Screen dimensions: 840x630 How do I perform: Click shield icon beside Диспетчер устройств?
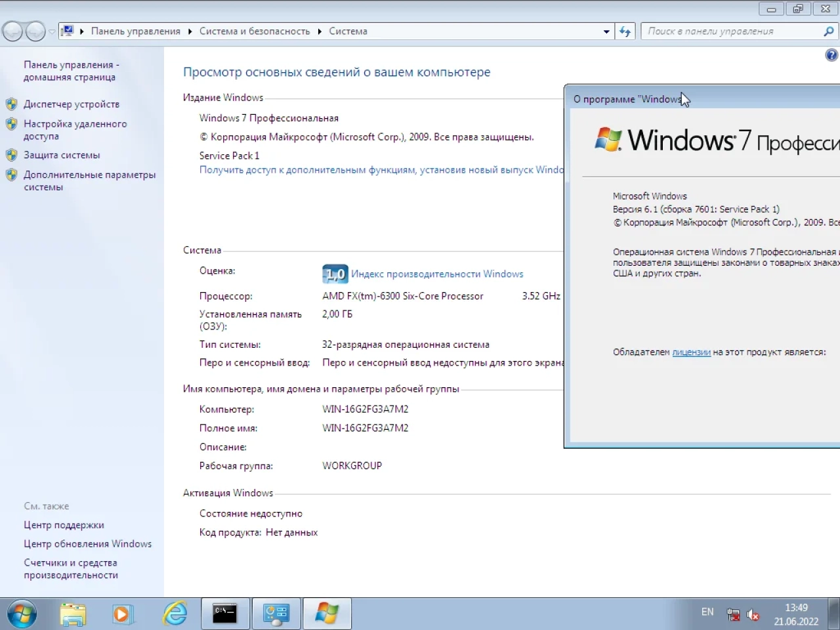pyautogui.click(x=11, y=104)
